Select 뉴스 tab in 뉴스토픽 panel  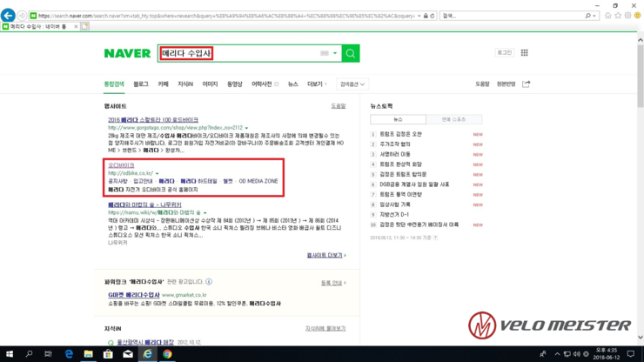click(x=398, y=119)
